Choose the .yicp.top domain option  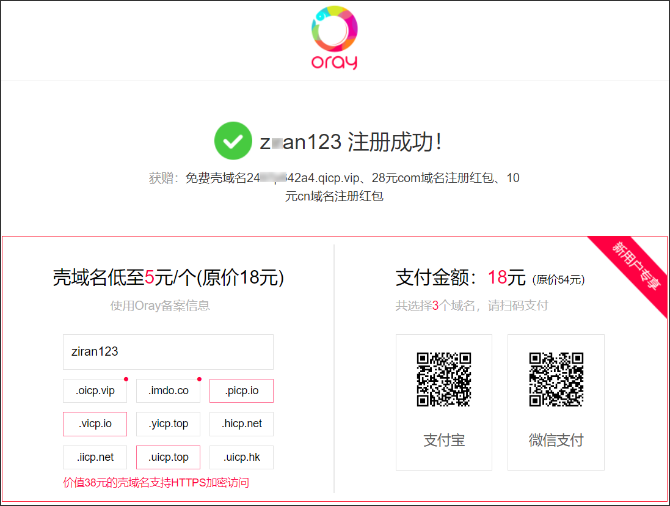(168, 424)
